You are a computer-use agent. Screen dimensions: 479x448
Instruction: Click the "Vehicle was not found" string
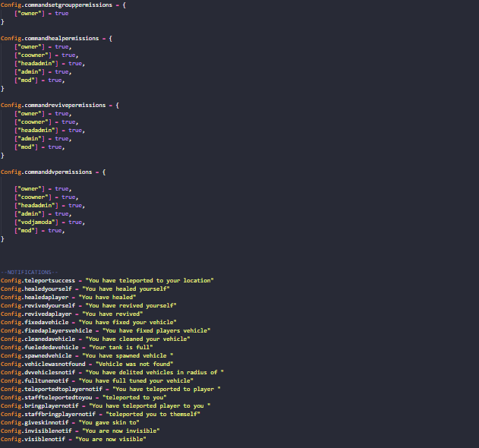point(129,364)
